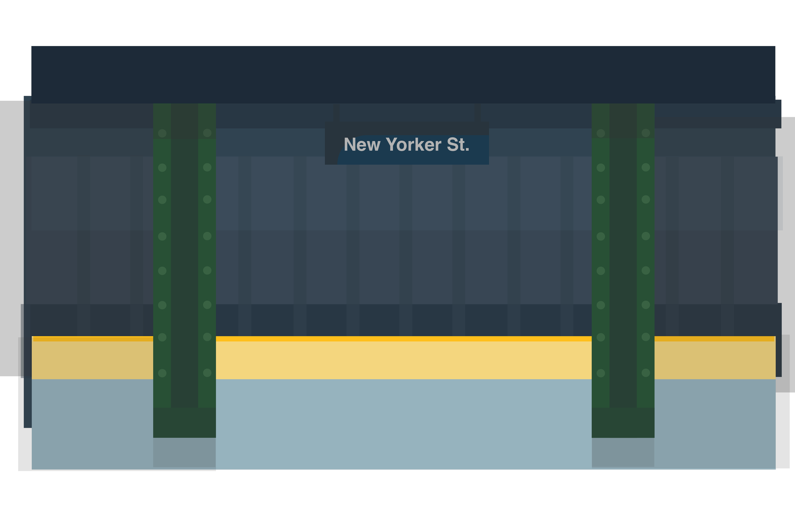This screenshot has height=532, width=795.
Task: Click the gray shadow beneath the right pillar
Action: click(x=623, y=452)
